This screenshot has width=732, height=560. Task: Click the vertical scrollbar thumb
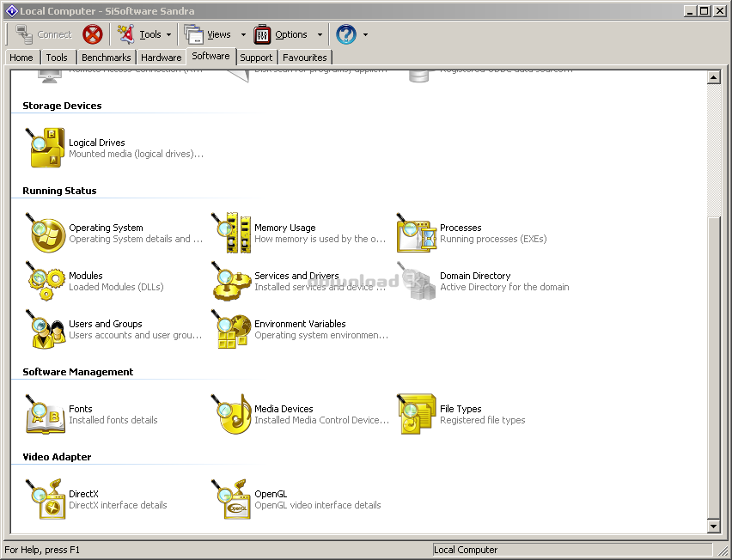pos(713,368)
